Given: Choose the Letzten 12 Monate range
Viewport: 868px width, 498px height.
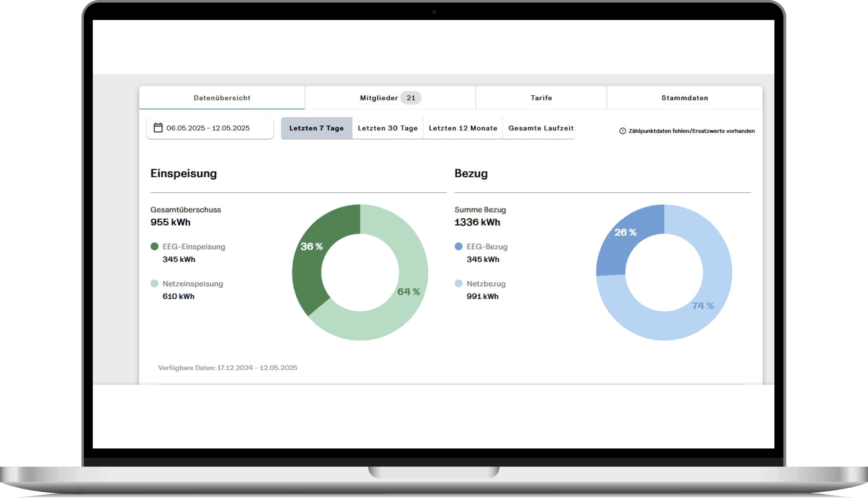Looking at the screenshot, I should pos(463,128).
